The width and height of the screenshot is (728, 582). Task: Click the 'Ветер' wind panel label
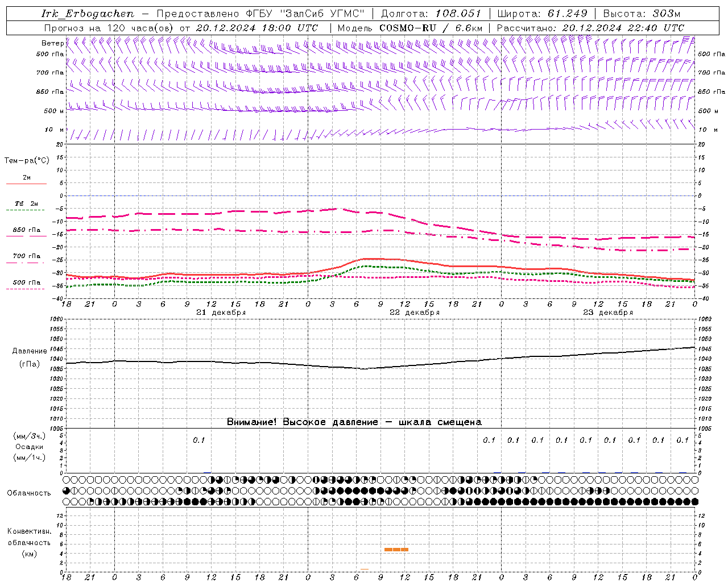click(53, 43)
